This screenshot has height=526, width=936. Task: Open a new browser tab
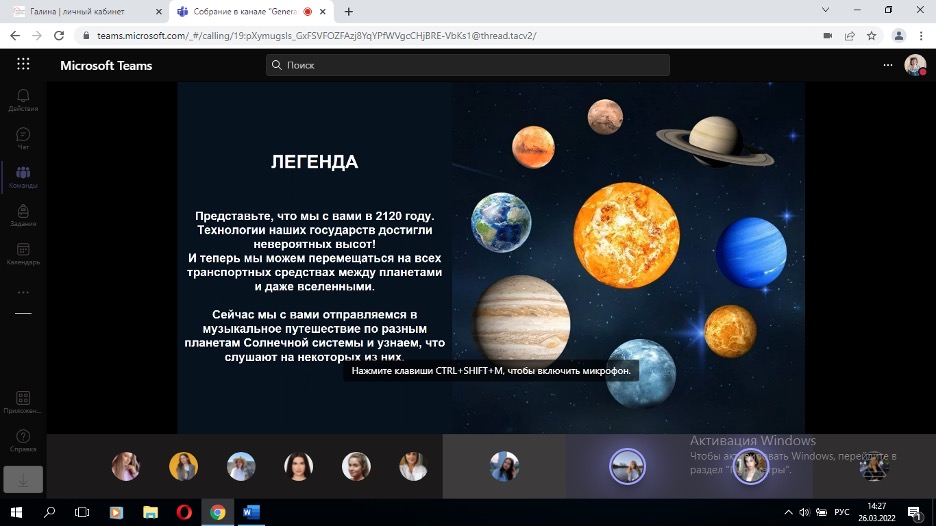tap(348, 12)
